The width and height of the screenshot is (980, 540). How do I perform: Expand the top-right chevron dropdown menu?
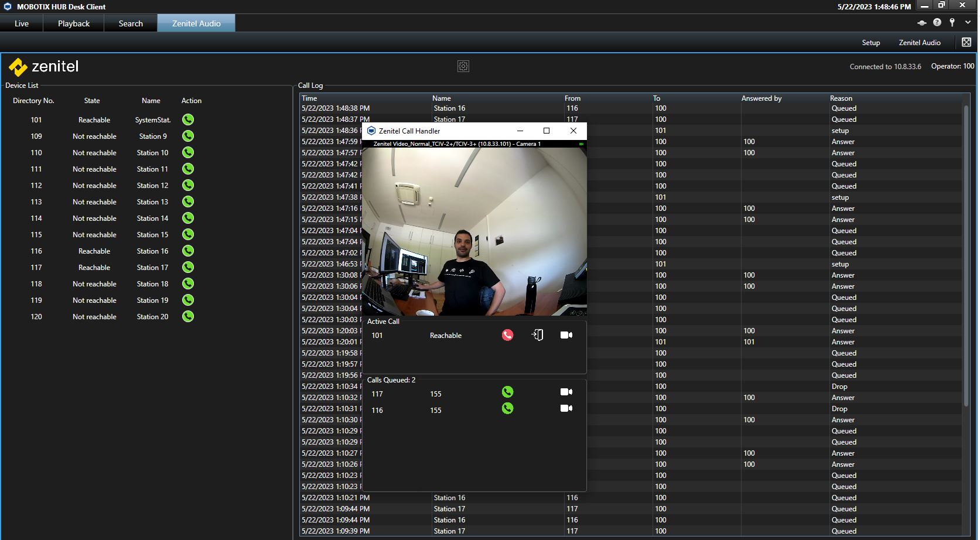968,22
